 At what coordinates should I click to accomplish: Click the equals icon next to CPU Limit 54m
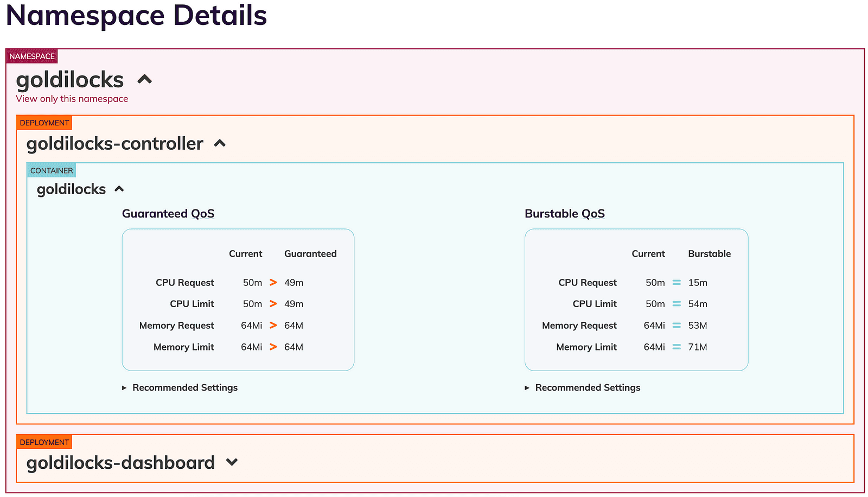(x=676, y=304)
